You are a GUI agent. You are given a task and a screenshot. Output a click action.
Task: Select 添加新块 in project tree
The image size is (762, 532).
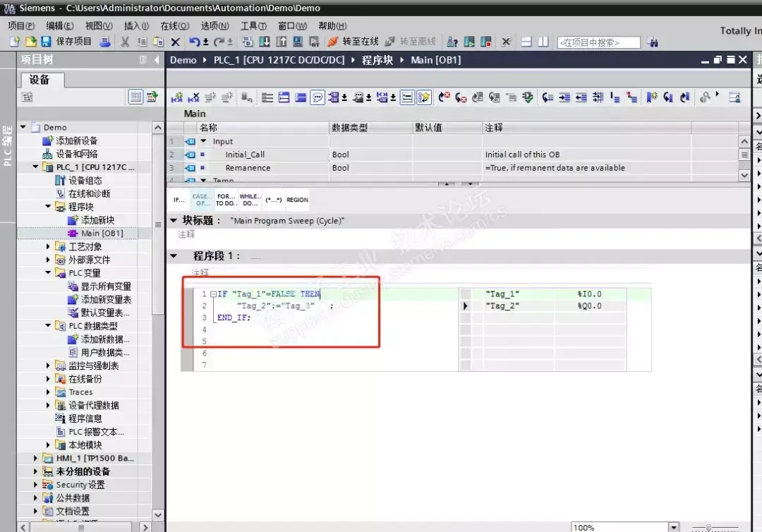pyautogui.click(x=91, y=220)
